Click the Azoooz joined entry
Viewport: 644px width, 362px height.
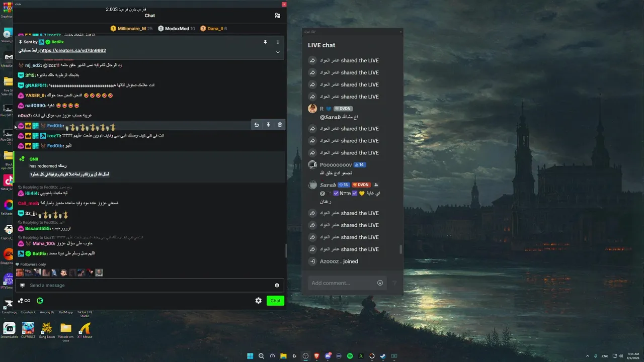[x=339, y=261]
